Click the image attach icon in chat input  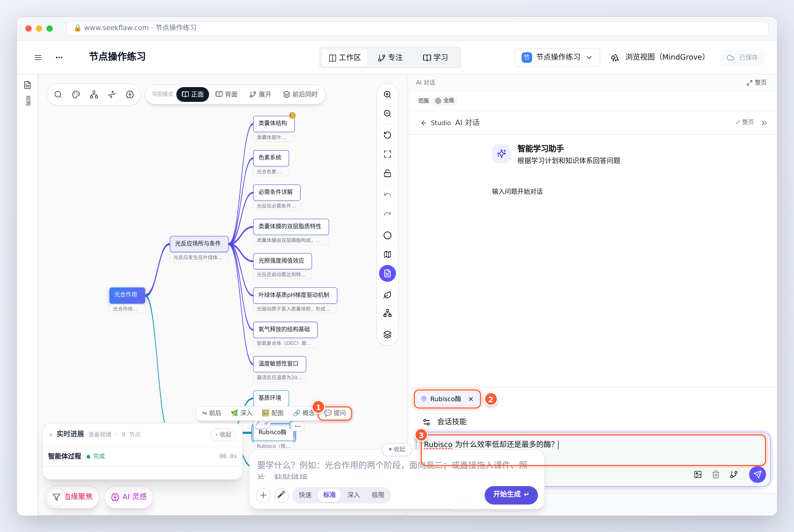698,474
